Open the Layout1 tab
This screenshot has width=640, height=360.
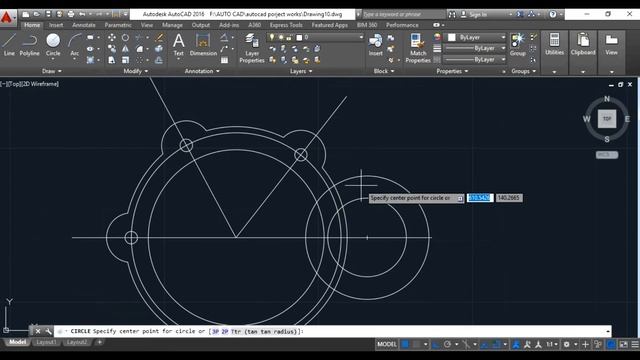pyautogui.click(x=46, y=342)
